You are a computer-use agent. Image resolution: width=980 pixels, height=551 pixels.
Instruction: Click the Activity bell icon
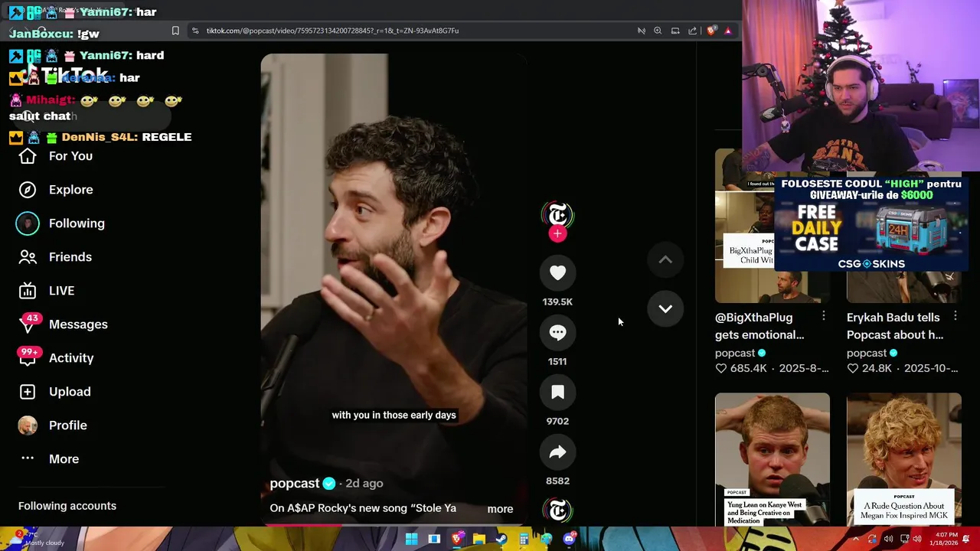click(x=28, y=357)
